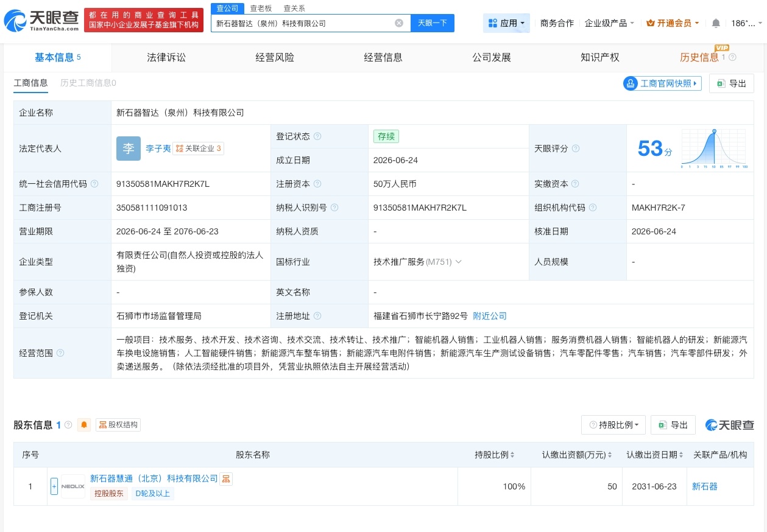Open the 历史信息 tab
Viewport: 767px width, 532px height.
point(699,57)
